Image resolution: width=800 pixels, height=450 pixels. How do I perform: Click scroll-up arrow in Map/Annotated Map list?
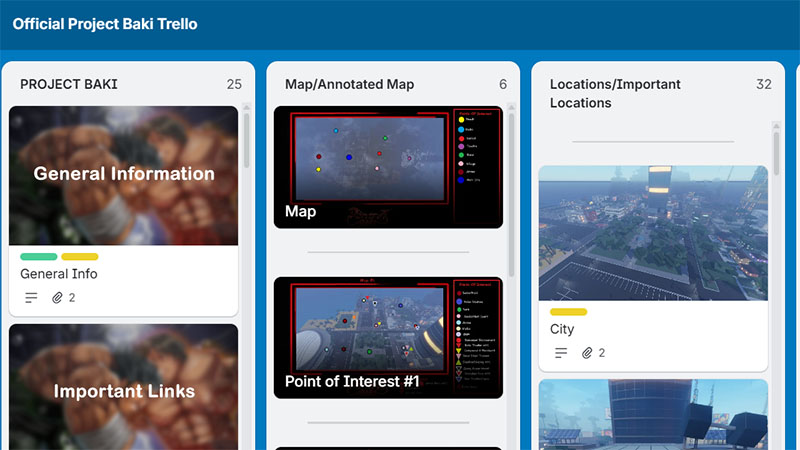pos(511,107)
